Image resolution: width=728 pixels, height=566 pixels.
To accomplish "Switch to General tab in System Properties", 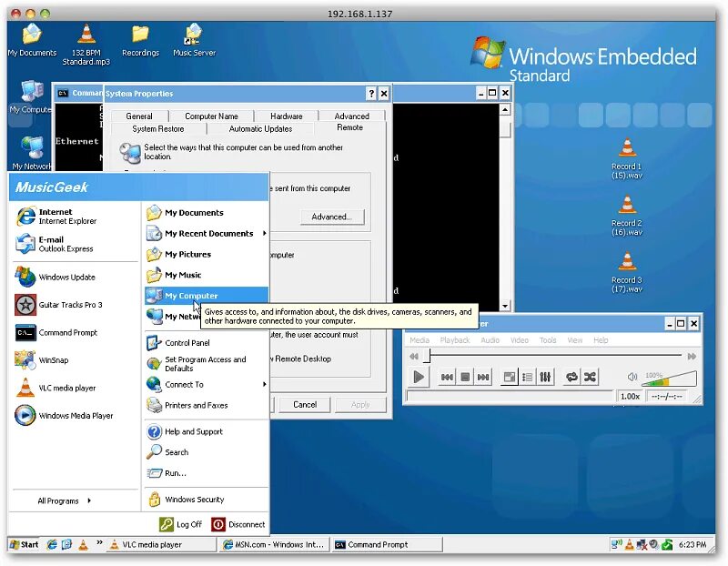I will pyautogui.click(x=139, y=116).
